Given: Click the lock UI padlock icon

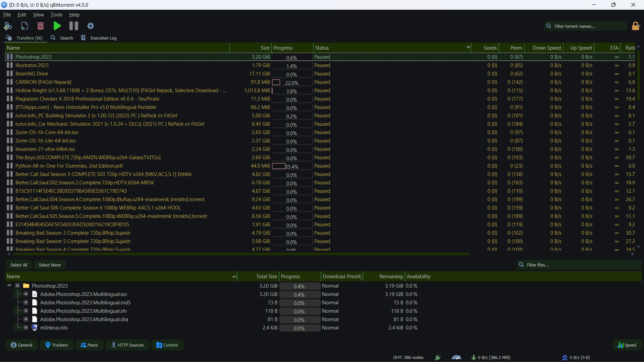Looking at the screenshot, I should click(x=636, y=26).
